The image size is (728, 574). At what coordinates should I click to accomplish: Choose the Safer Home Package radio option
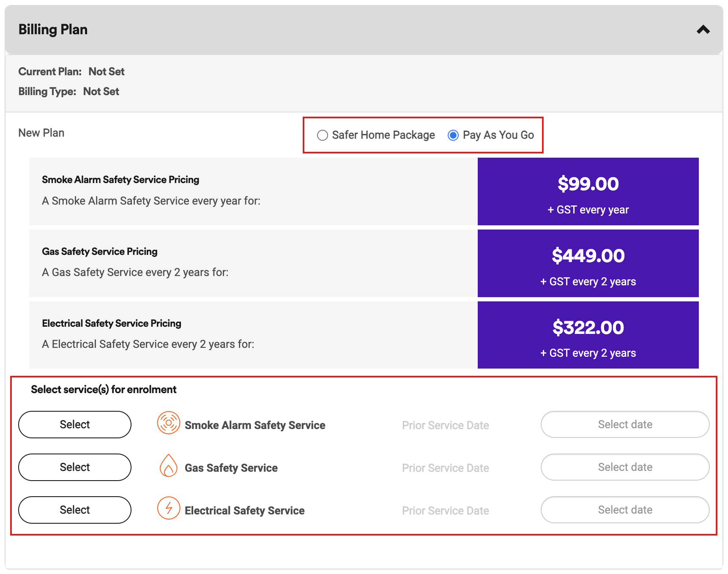323,135
